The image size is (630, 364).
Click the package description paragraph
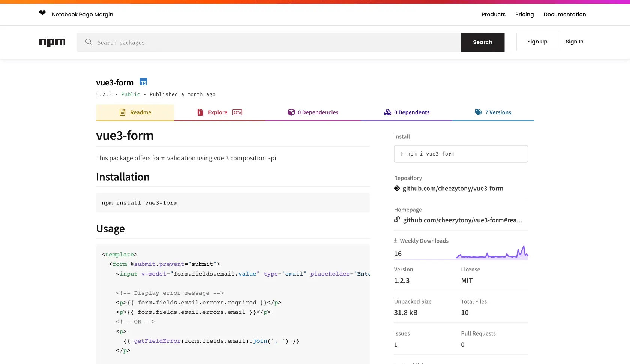pyautogui.click(x=186, y=158)
